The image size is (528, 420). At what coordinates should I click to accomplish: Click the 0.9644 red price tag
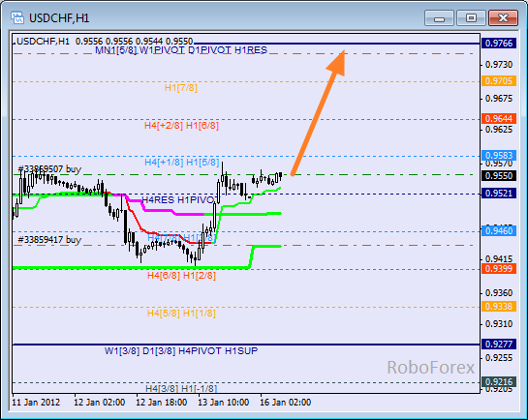coord(499,119)
